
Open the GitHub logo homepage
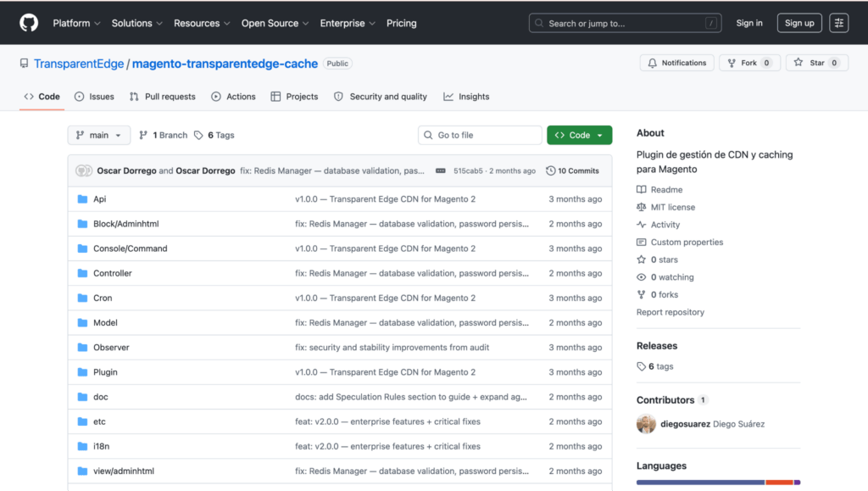coord(29,23)
